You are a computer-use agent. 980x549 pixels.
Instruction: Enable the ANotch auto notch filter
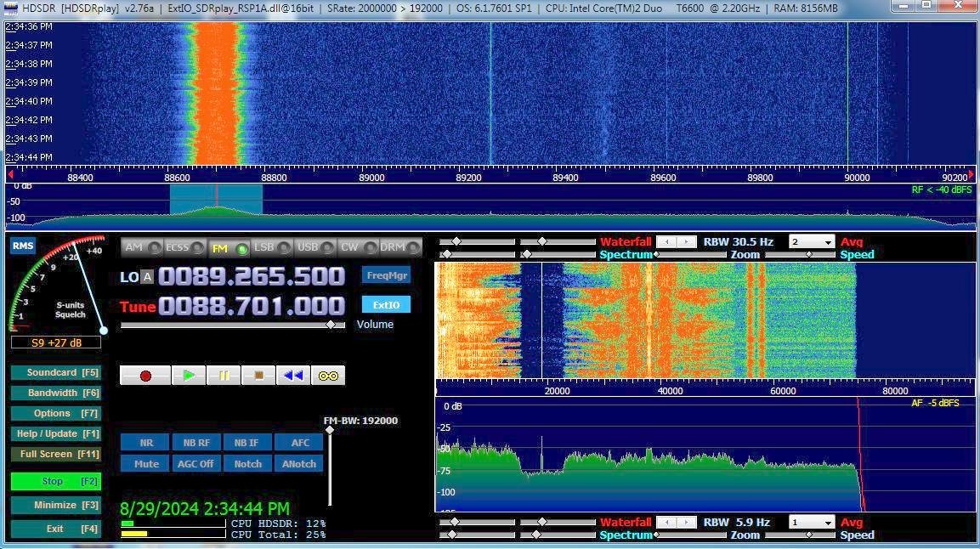pos(299,463)
